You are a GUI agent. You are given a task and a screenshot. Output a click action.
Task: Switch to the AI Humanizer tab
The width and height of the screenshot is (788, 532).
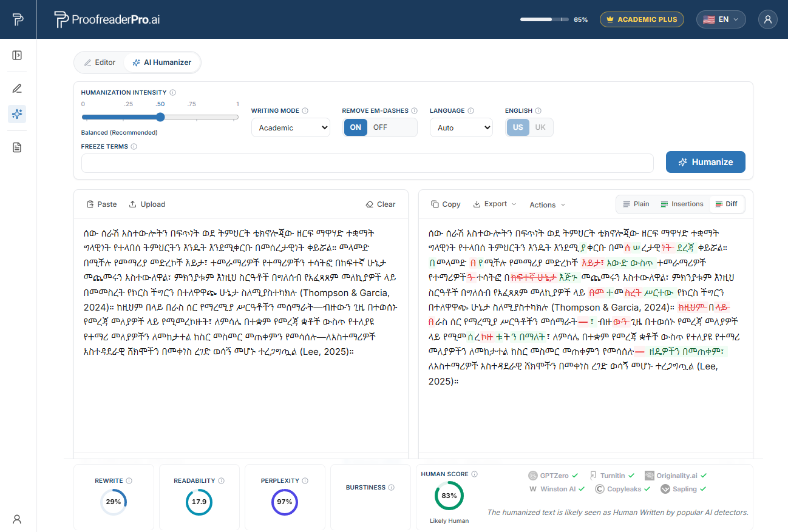coord(161,62)
